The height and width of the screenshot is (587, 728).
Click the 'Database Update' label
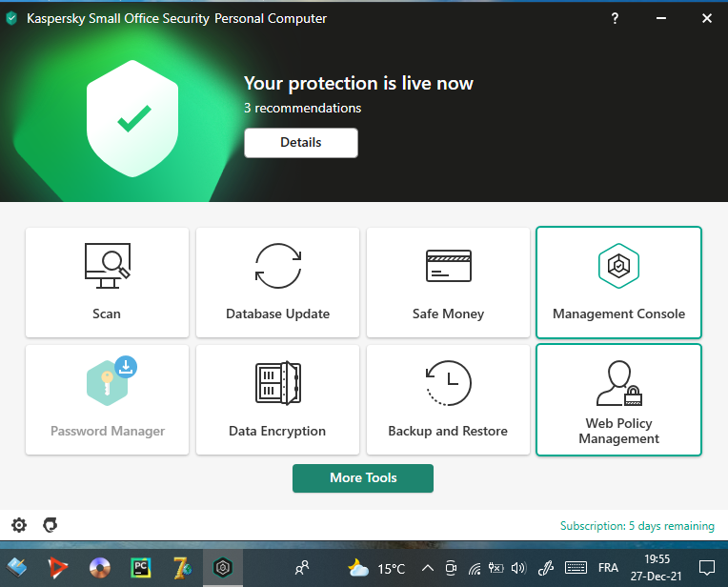[x=277, y=314]
